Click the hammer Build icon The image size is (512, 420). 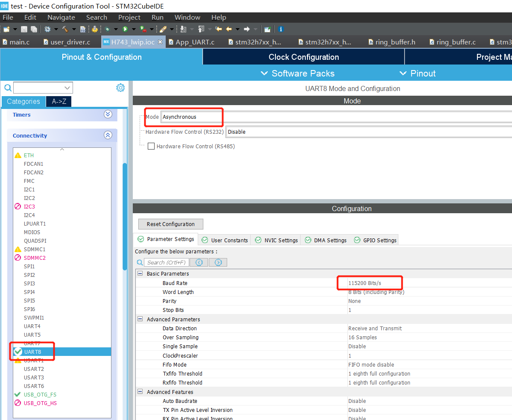(65, 29)
